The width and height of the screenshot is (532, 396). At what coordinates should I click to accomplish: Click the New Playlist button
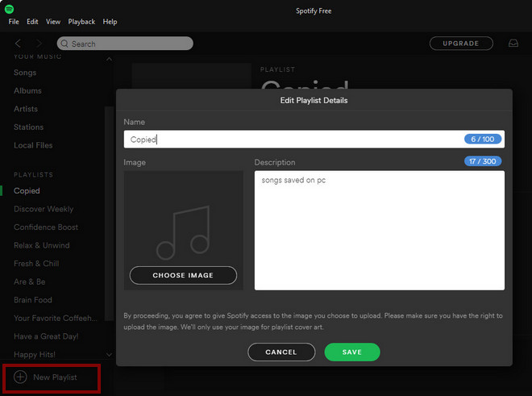[52, 377]
